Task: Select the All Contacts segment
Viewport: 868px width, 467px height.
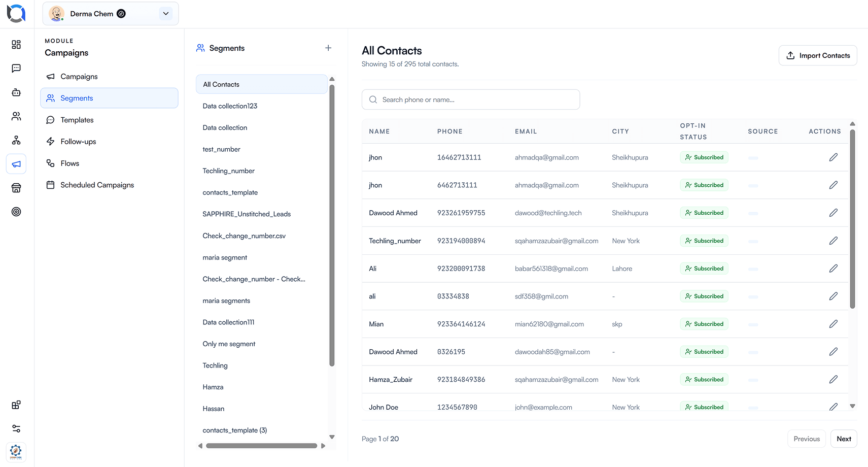Action: click(261, 84)
